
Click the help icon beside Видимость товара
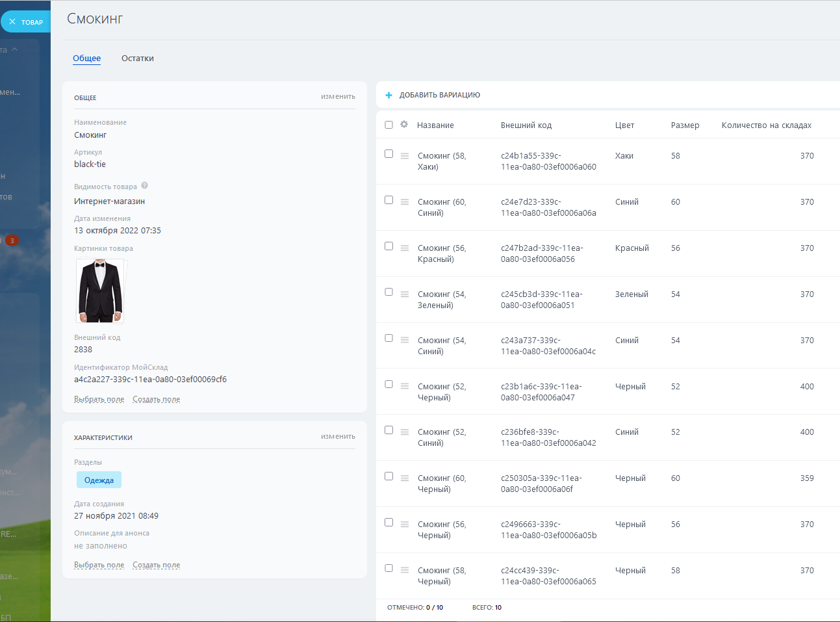pos(145,186)
